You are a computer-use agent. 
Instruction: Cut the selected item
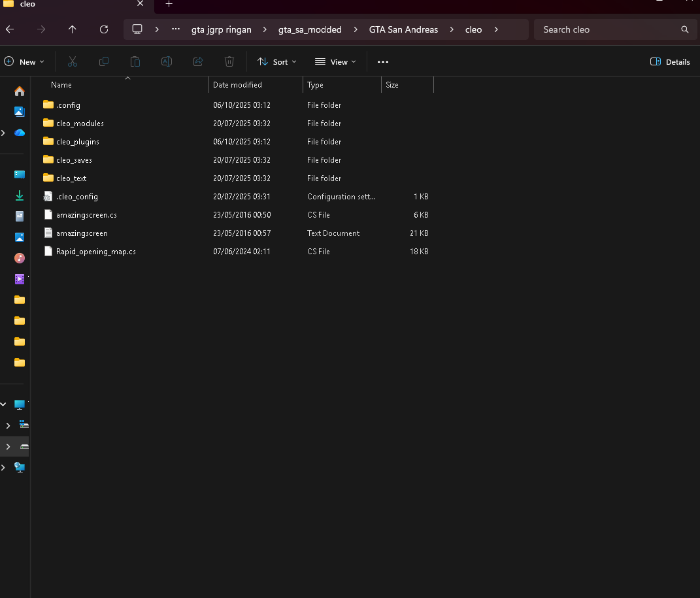[x=73, y=61]
